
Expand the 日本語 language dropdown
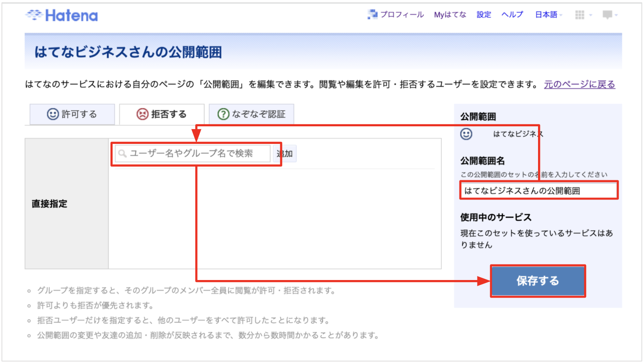click(x=549, y=15)
